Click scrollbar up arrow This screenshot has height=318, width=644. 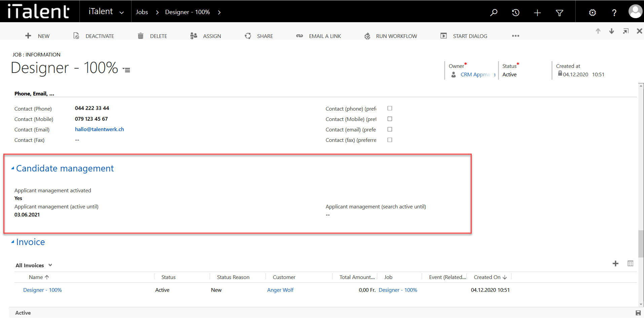point(641,86)
